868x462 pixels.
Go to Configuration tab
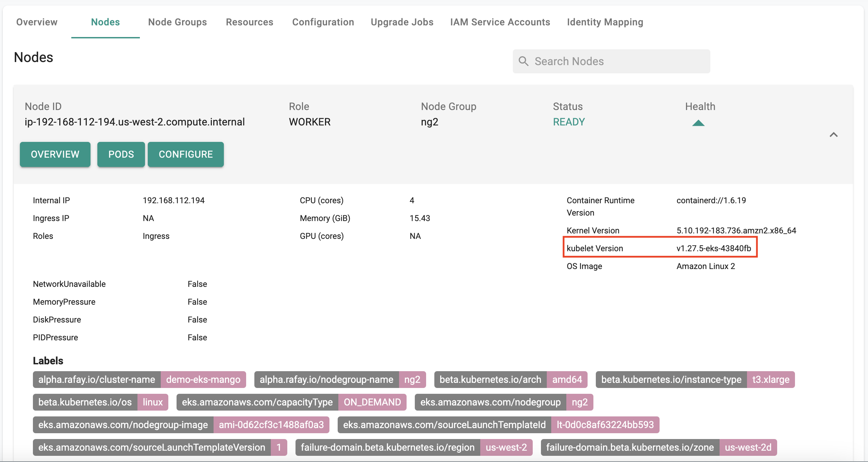point(323,22)
